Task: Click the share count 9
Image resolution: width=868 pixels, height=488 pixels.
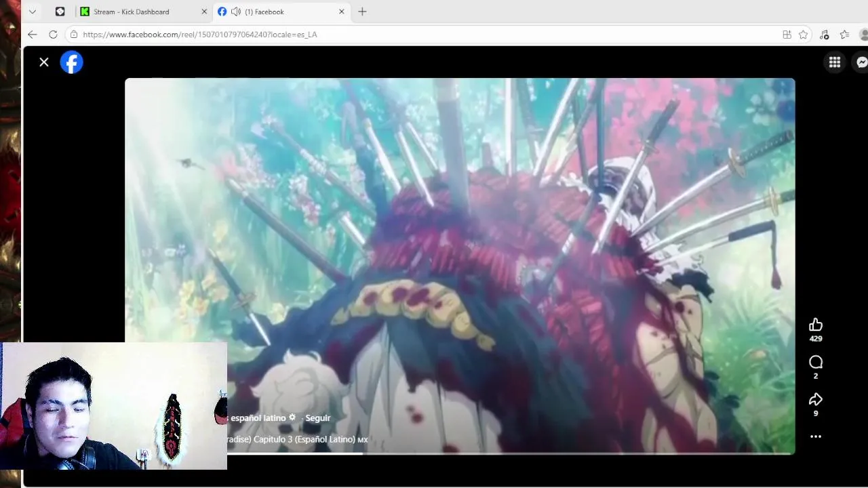Action: coord(816,413)
